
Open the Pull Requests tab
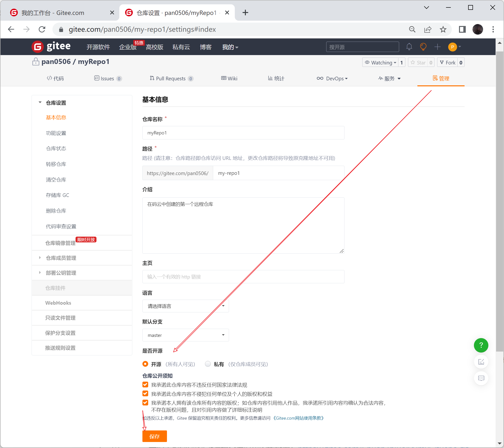click(x=171, y=78)
